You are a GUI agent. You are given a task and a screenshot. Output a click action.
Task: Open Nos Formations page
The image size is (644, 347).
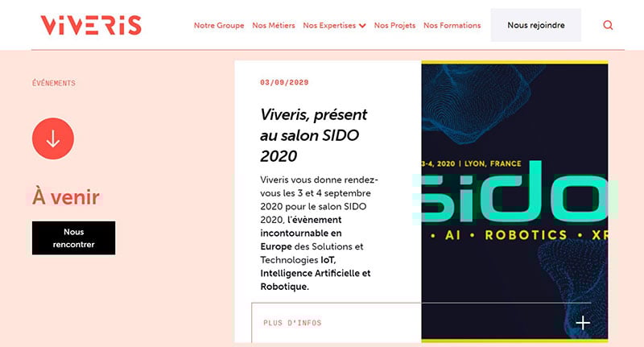[452, 25]
